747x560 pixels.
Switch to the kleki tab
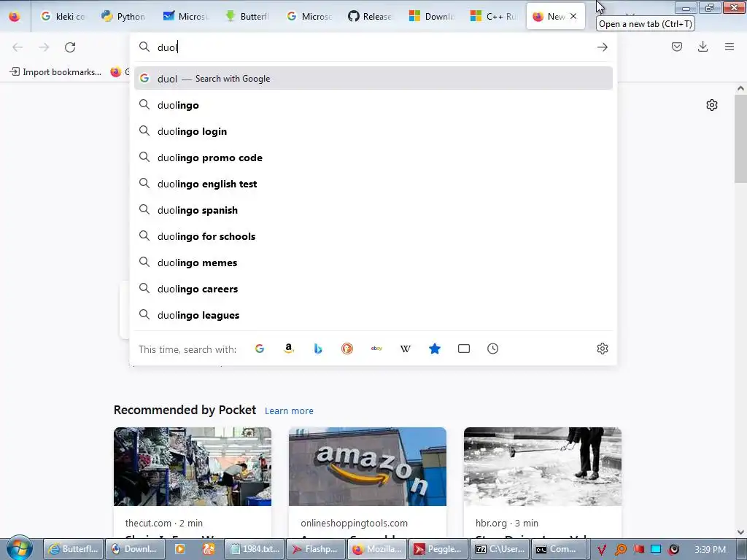63,16
